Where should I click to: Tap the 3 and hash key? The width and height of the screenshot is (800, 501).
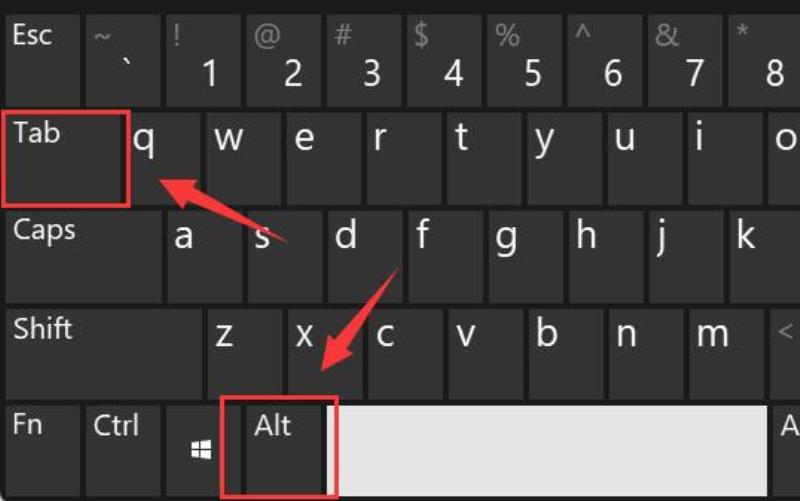pyautogui.click(x=364, y=60)
